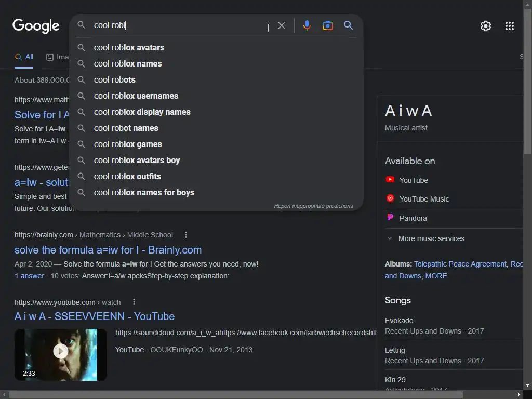Image resolution: width=532 pixels, height=399 pixels.
Task: Open the Google apps grid
Action: [510, 26]
